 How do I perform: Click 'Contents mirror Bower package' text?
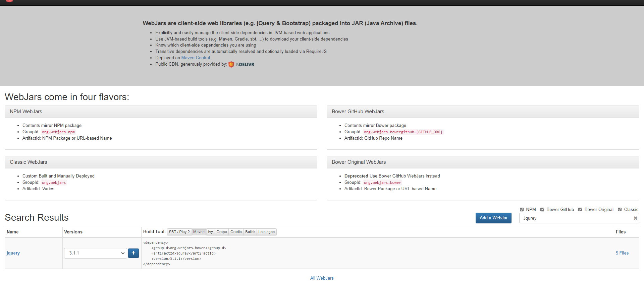point(375,126)
